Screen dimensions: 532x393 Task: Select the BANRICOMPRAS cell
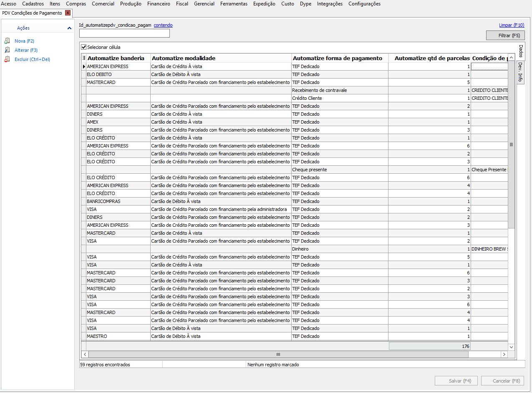118,201
